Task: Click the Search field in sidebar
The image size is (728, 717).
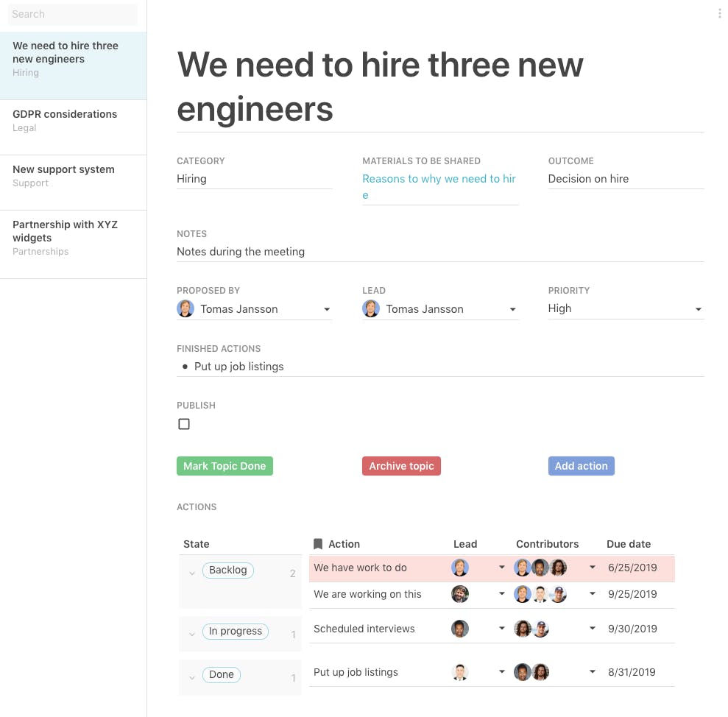Action: (72, 14)
